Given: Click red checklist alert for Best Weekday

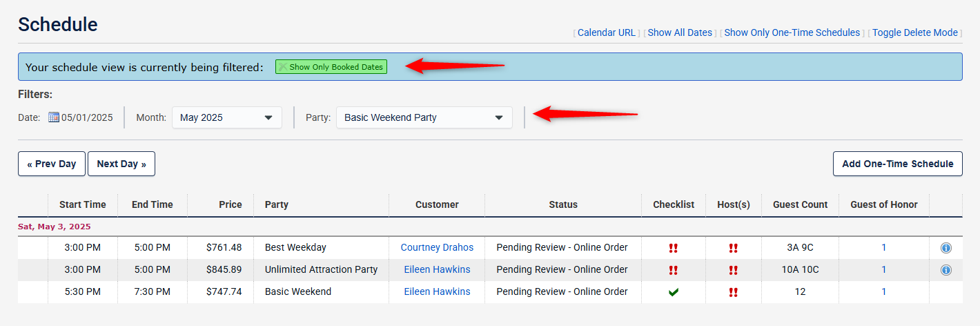Looking at the screenshot, I should (x=674, y=248).
